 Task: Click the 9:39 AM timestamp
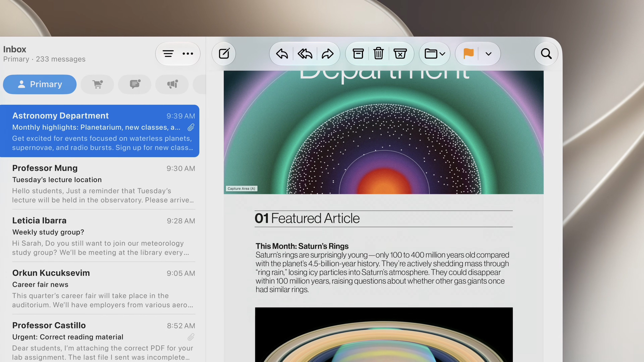tap(181, 116)
